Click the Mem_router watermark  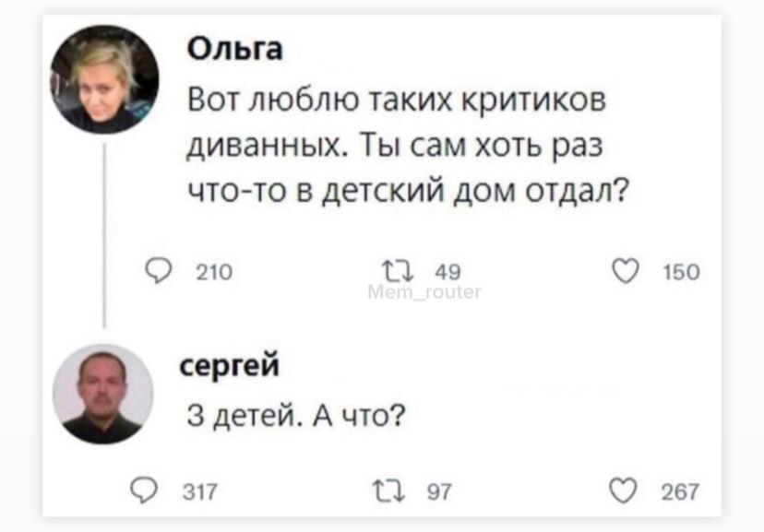pyautogui.click(x=424, y=292)
